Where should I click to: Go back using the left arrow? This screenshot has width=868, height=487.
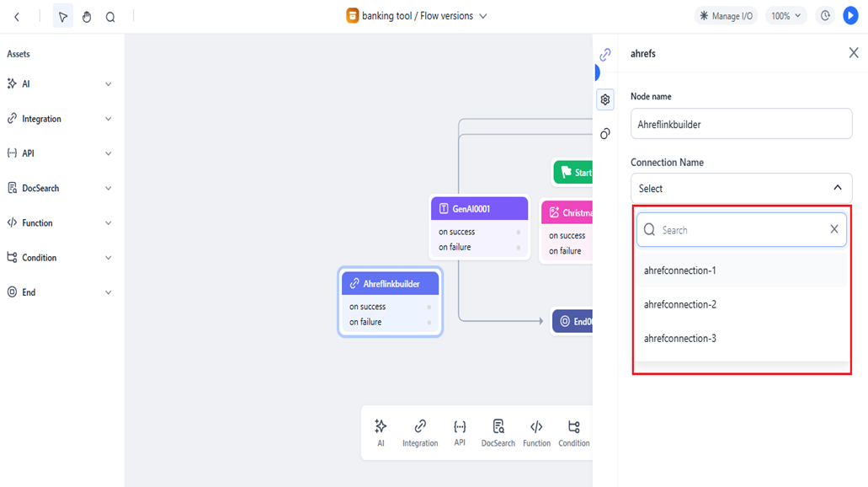coord(17,17)
